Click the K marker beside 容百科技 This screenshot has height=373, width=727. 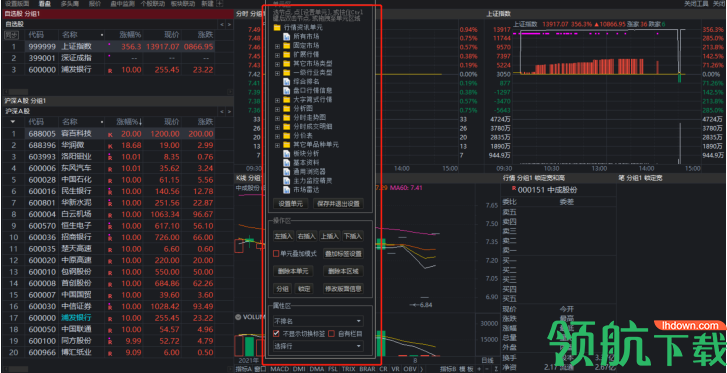[110, 134]
